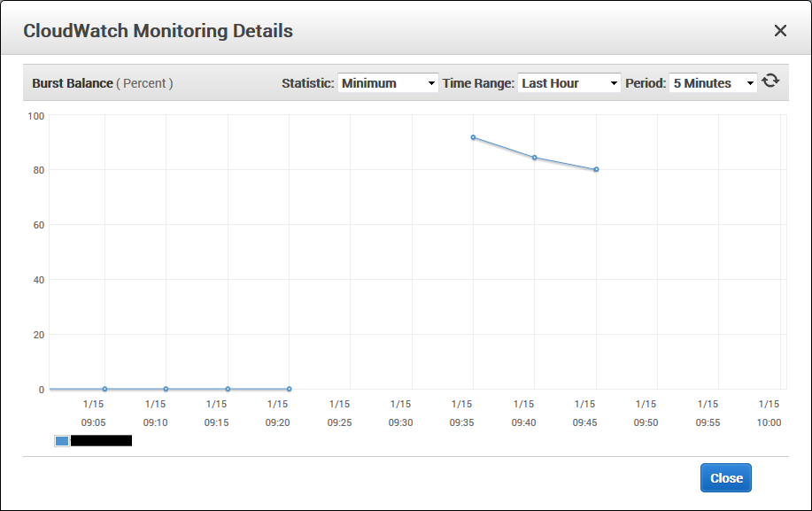
Task: Click the 09:30 x-axis time label
Action: click(x=400, y=422)
